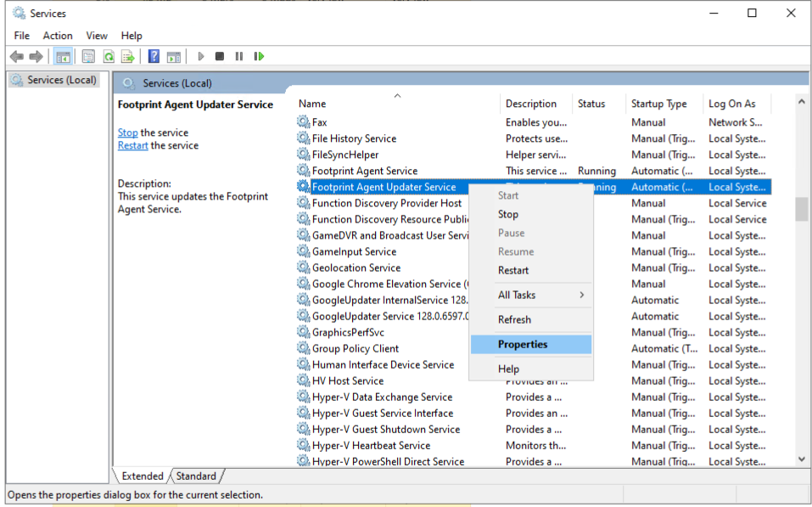Sort by the Name column header
Screen dimensions: 812x507
397,103
